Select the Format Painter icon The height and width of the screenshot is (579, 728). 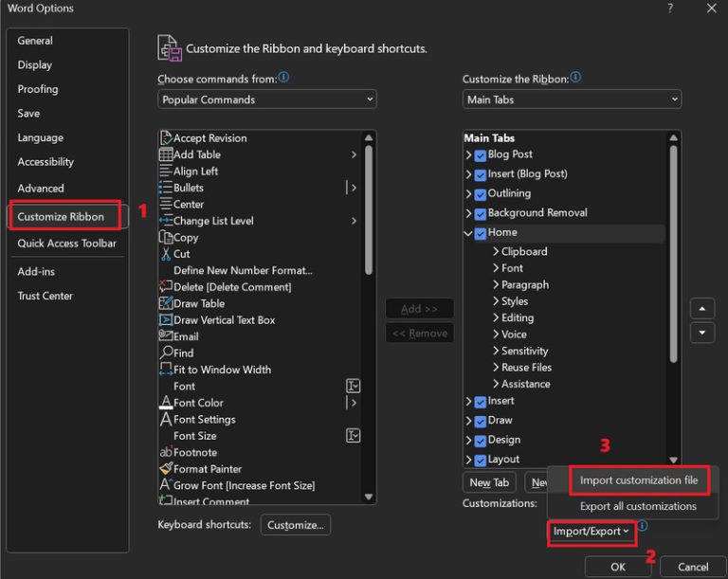(x=166, y=469)
